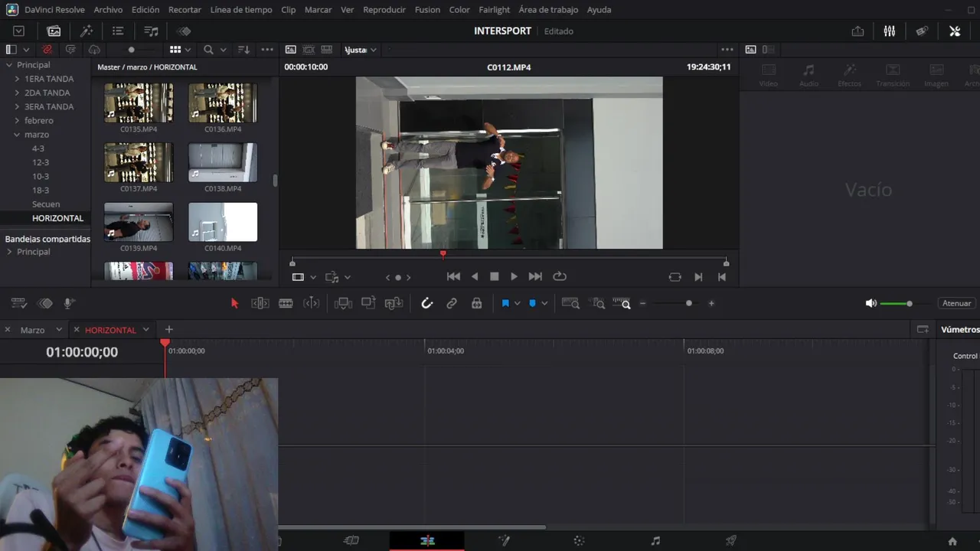Select the Trim edit mode tool
Viewport: 980px width, 551px height.
[260, 304]
